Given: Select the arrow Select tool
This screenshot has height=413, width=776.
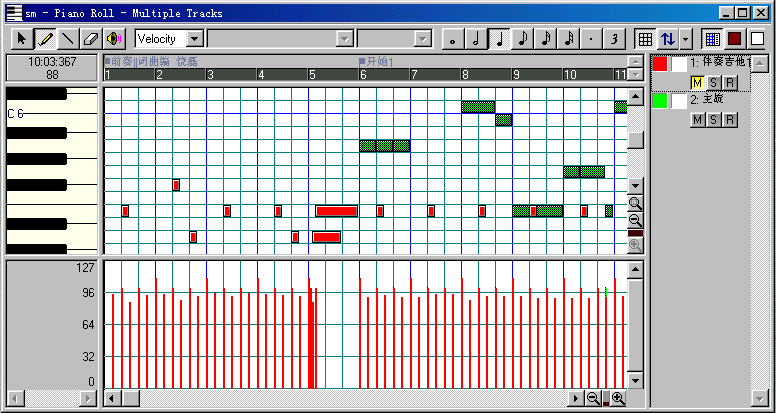Looking at the screenshot, I should pos(22,39).
